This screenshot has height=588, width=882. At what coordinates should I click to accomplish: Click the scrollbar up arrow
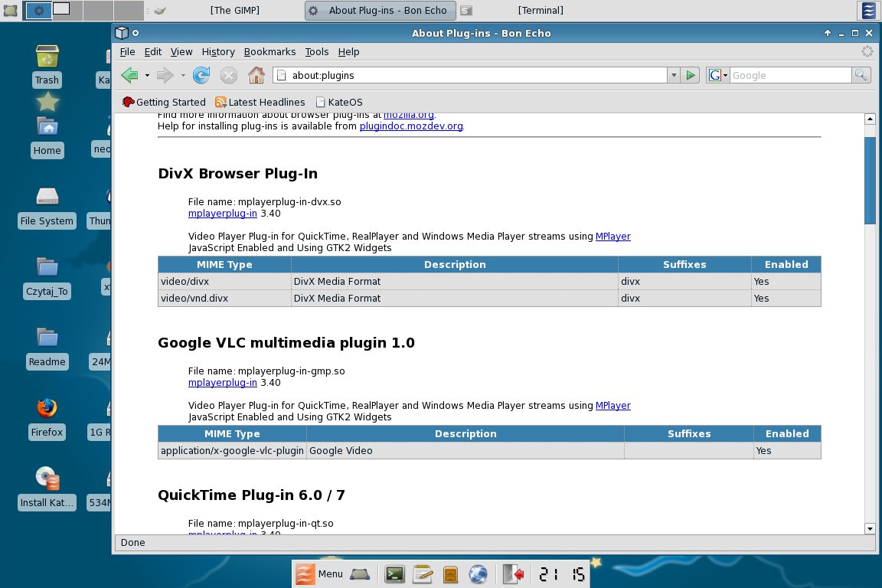pyautogui.click(x=870, y=119)
